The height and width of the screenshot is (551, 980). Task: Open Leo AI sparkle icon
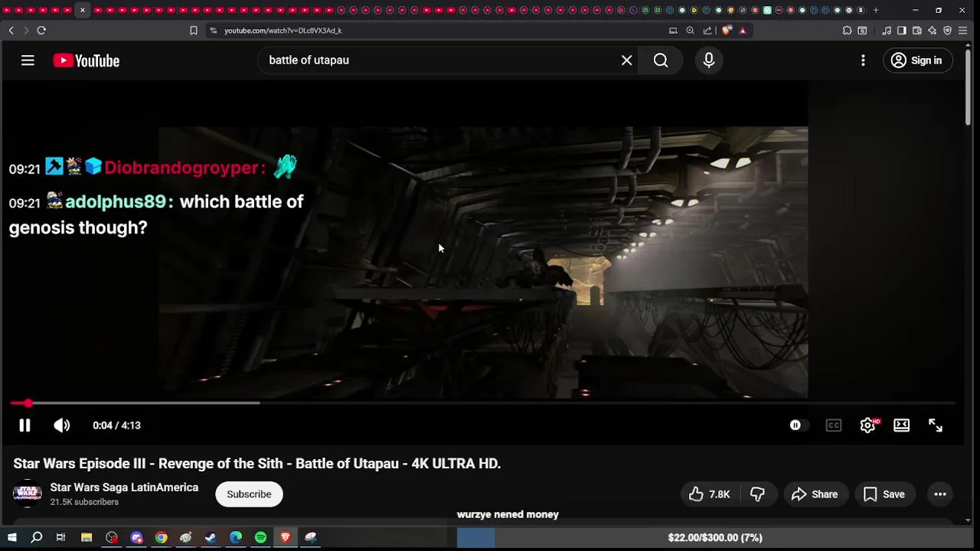(x=933, y=31)
